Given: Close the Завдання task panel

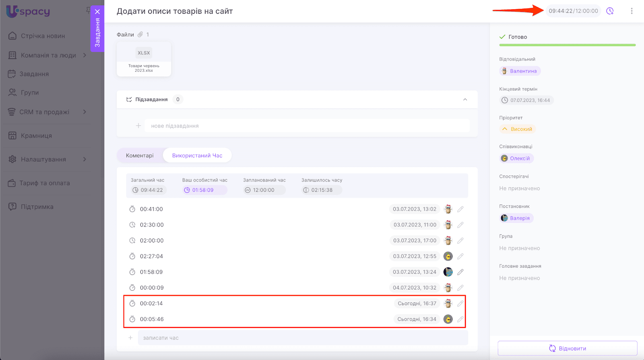Looking at the screenshot, I should tap(97, 12).
